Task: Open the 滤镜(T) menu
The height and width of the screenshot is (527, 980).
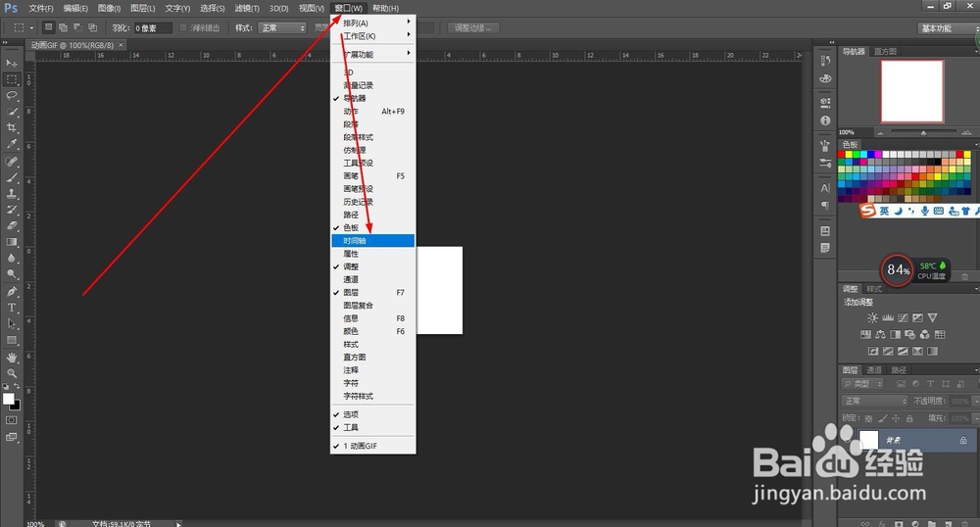Action: point(247,8)
